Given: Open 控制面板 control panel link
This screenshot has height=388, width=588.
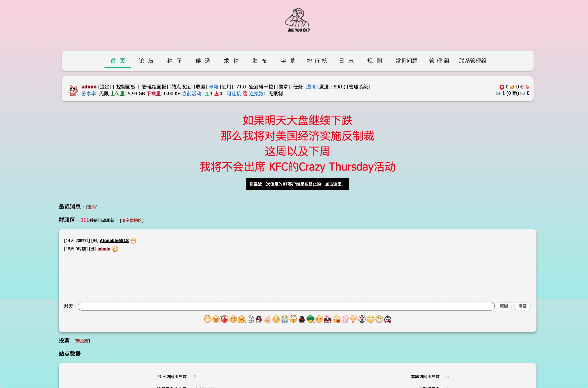Looking at the screenshot, I should pos(126,87).
